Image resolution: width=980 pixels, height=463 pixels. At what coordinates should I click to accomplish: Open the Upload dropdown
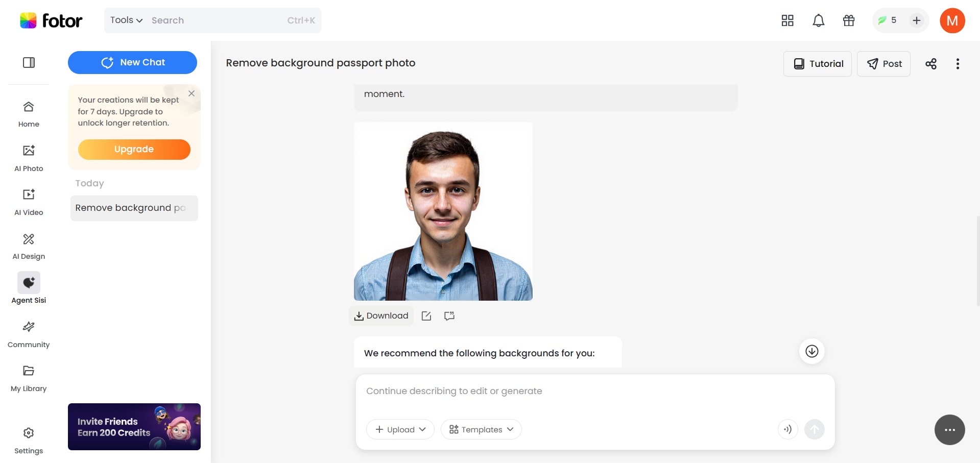pyautogui.click(x=400, y=429)
